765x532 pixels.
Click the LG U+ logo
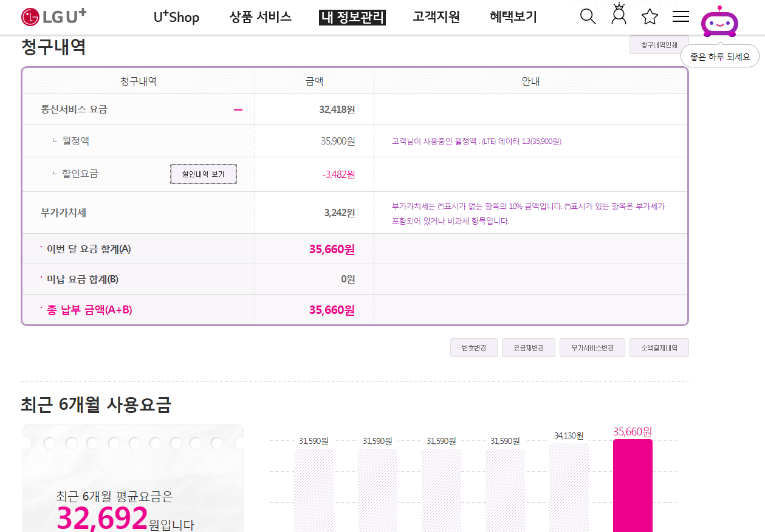[x=53, y=16]
